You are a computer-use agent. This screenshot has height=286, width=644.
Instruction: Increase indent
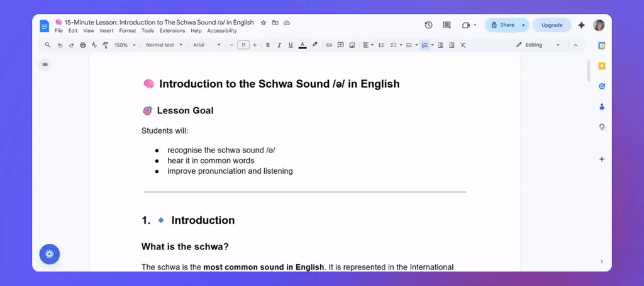pos(452,45)
